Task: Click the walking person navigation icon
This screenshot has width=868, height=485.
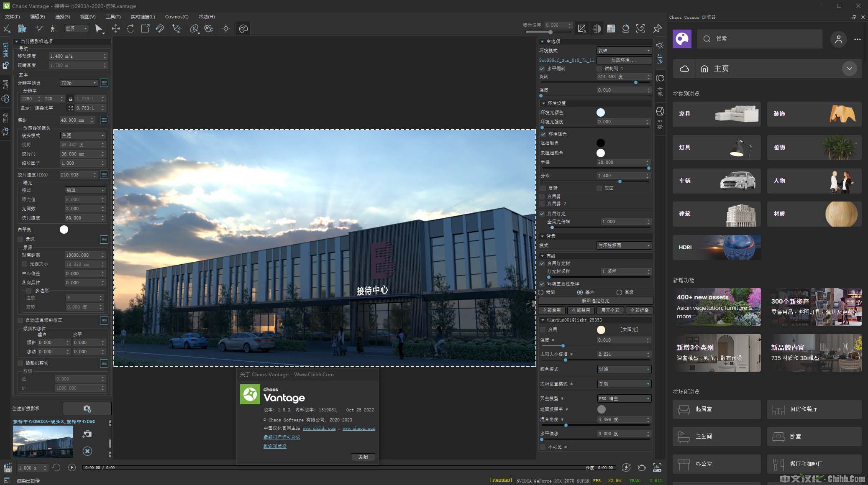Action: coord(53,28)
